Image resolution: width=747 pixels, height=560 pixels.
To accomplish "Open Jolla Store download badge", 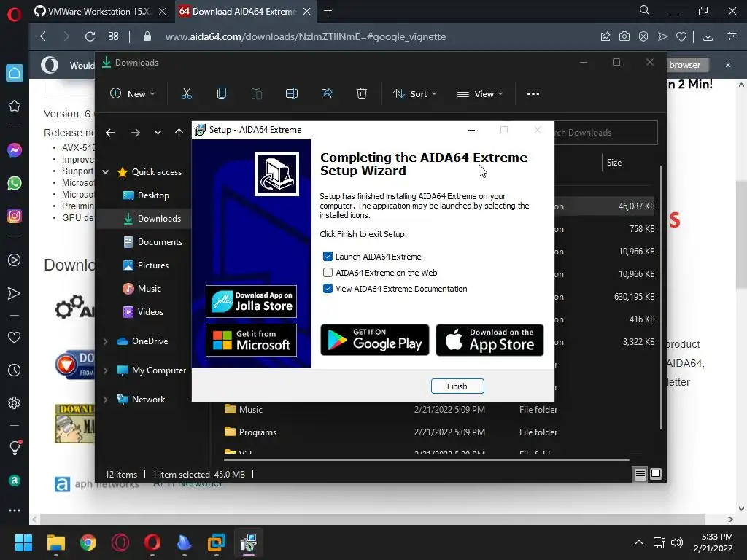I will point(251,301).
